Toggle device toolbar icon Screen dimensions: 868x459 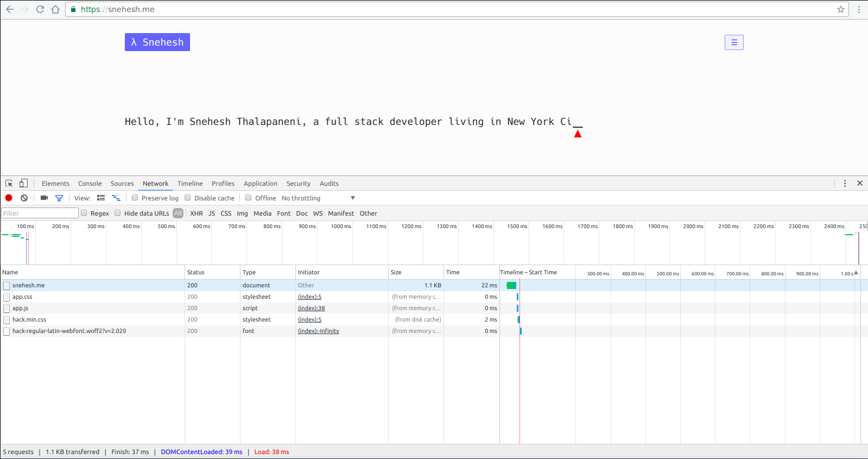(23, 184)
